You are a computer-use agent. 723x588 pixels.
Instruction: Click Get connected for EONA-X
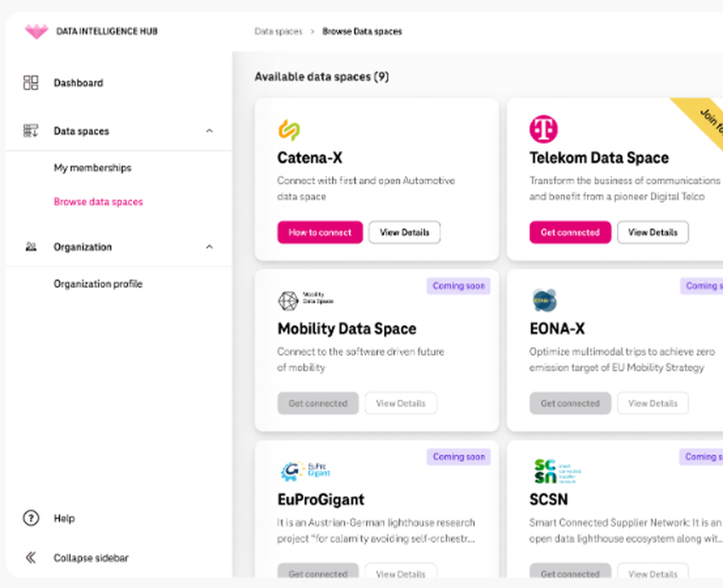[570, 403]
